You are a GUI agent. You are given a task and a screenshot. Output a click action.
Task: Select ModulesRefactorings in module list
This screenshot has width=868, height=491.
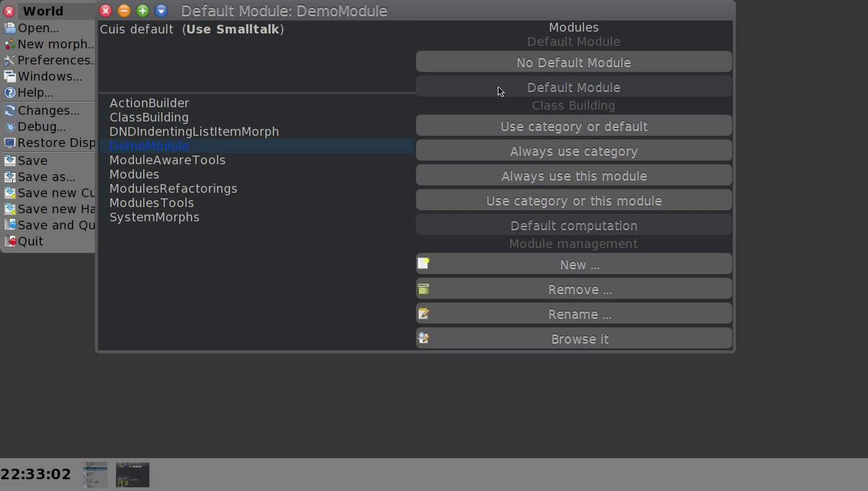click(257, 188)
